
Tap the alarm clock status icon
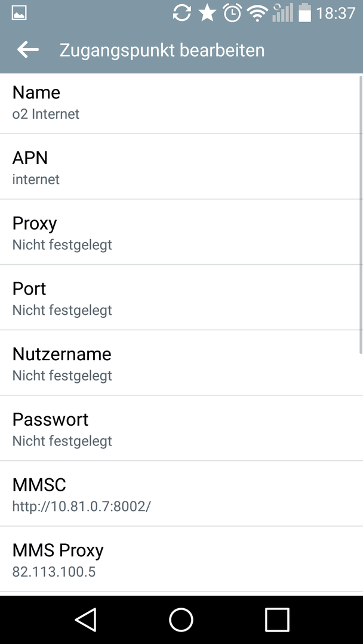[232, 13]
